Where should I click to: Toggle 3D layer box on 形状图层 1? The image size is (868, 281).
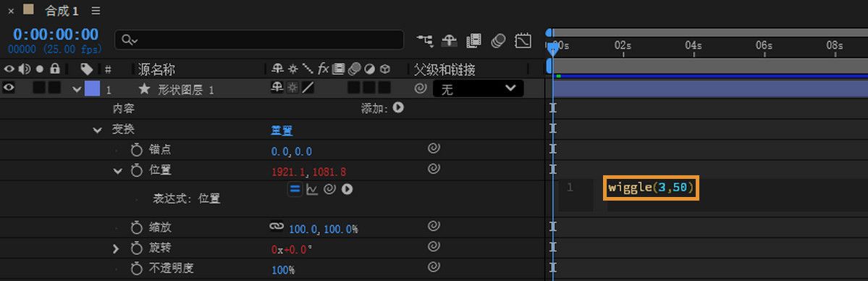point(384,88)
